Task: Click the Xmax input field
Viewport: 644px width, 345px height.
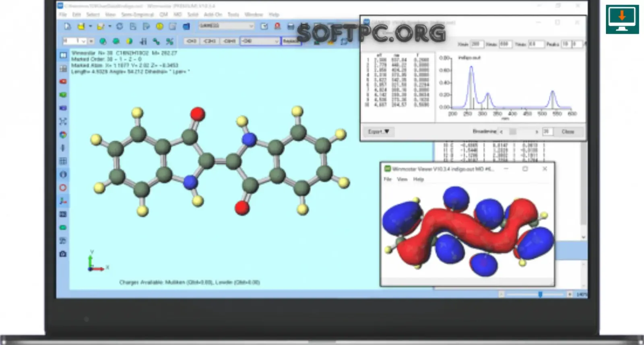Action: pyautogui.click(x=505, y=44)
